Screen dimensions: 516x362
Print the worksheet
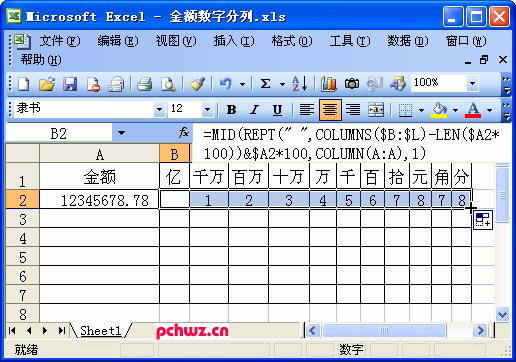coord(144,84)
